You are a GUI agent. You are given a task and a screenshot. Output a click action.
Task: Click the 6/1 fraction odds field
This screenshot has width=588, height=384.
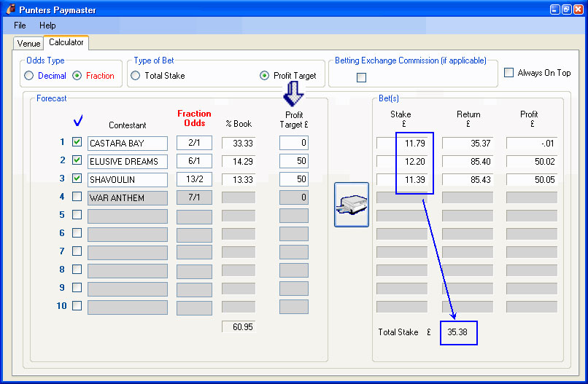(x=194, y=161)
